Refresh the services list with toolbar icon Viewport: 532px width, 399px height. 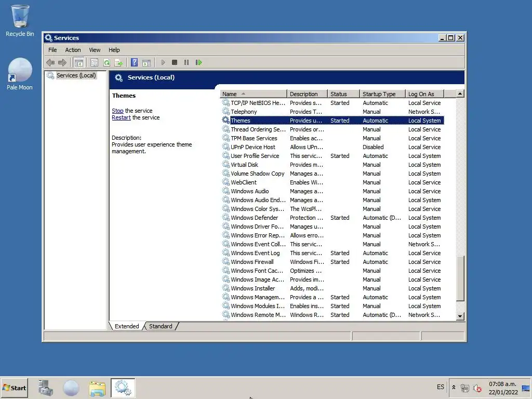(x=107, y=62)
